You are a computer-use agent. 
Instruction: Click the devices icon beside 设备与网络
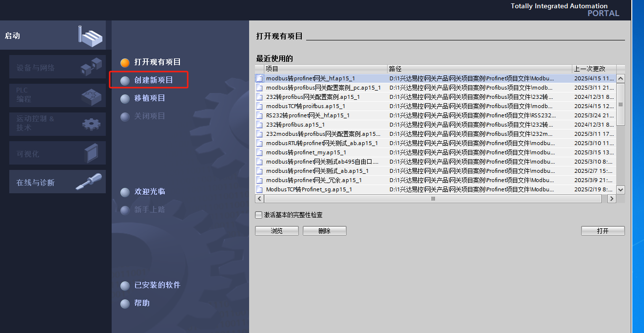[x=91, y=67]
